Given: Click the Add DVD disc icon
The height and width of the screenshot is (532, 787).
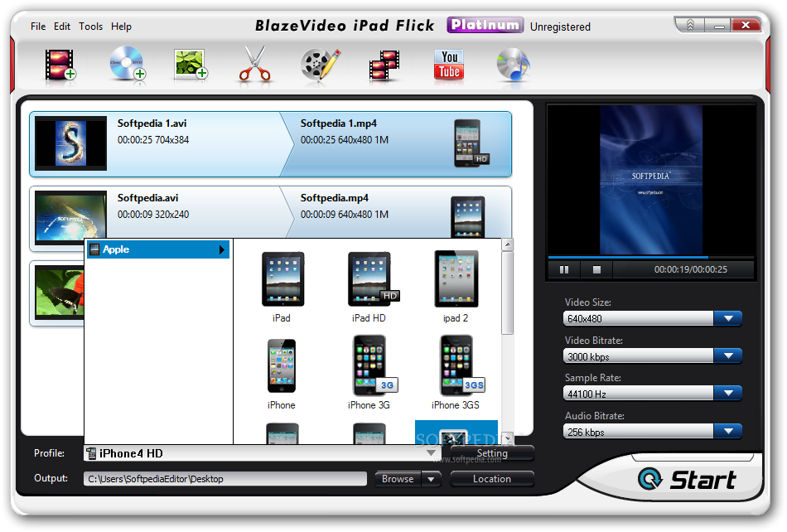Looking at the screenshot, I should [x=127, y=63].
